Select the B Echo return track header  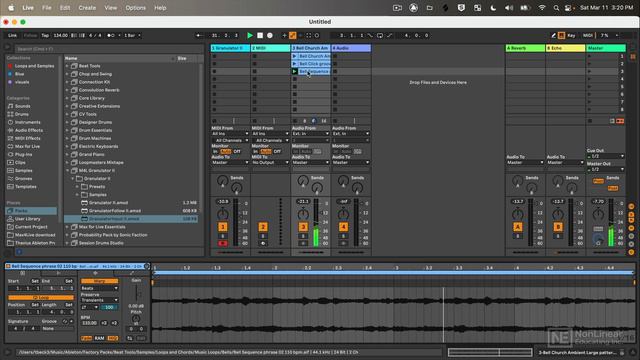pyautogui.click(x=565, y=48)
